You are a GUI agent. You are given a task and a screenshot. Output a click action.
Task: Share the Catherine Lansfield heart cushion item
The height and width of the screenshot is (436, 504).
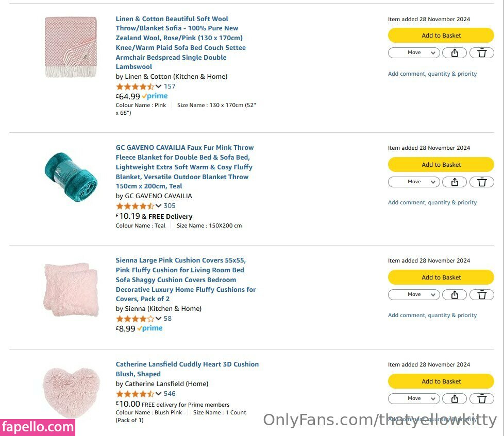tap(455, 398)
